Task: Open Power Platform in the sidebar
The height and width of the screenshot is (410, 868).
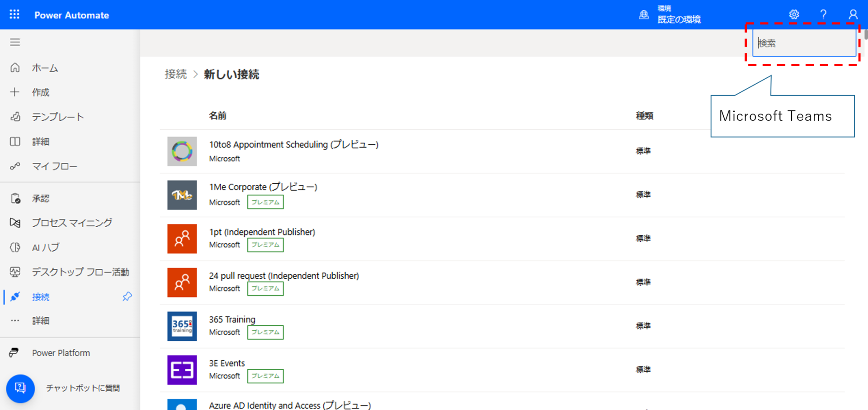Action: coord(61,353)
